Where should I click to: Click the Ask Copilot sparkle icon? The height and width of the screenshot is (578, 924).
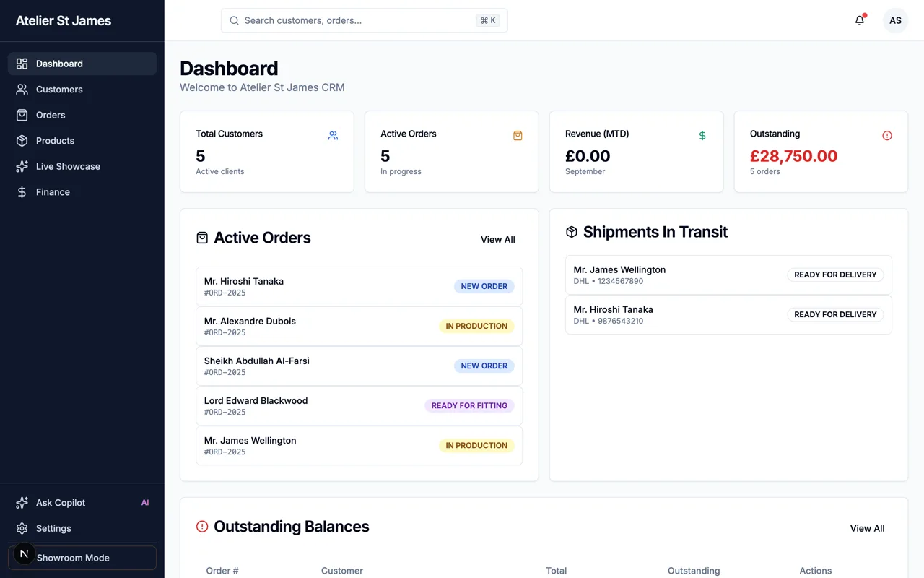22,503
